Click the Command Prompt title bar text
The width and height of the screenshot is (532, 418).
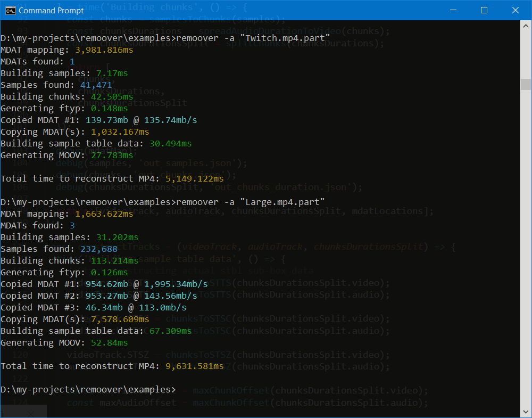pyautogui.click(x=51, y=10)
